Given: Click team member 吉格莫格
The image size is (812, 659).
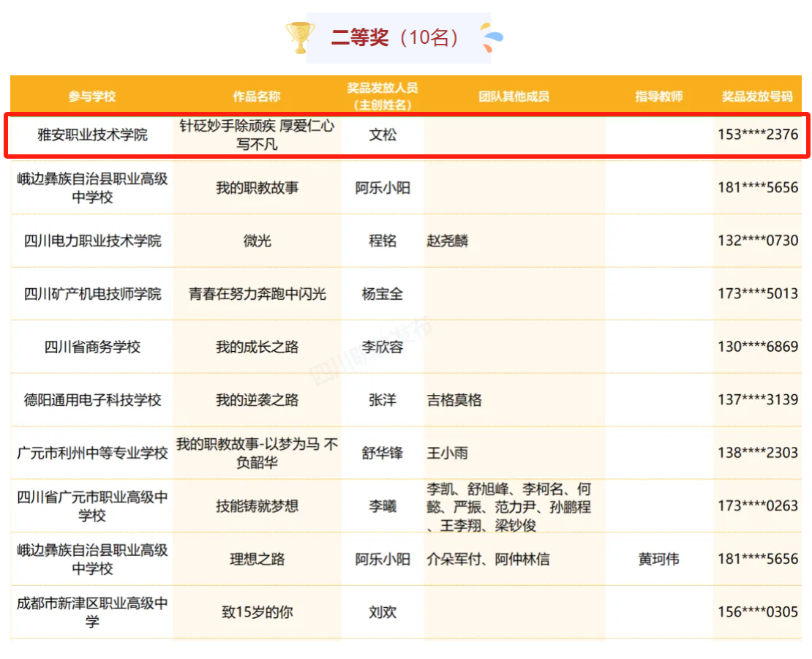Looking at the screenshot, I should (454, 400).
